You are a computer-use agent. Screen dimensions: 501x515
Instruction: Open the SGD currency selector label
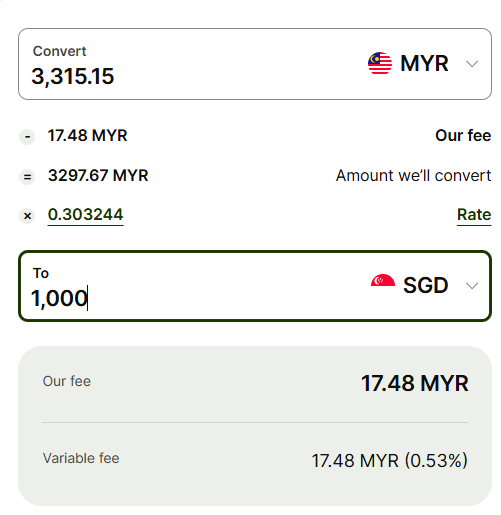pos(425,285)
